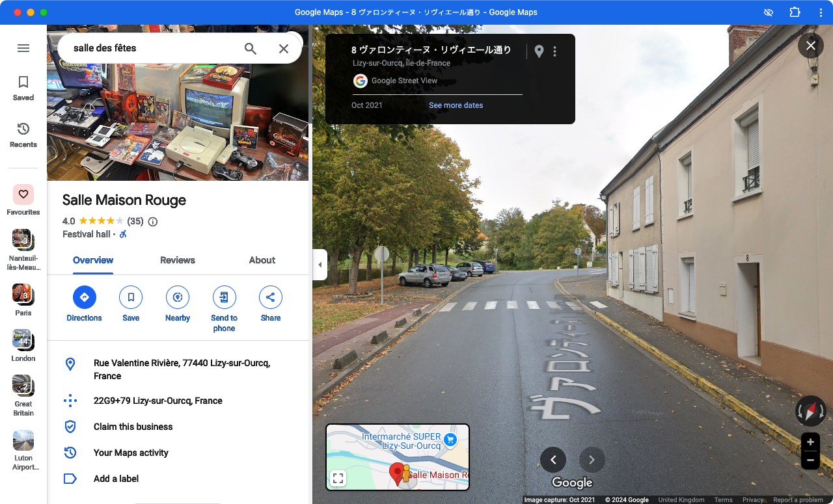The image size is (833, 504).
Task: Collapse the side panel arrow
Action: (320, 265)
